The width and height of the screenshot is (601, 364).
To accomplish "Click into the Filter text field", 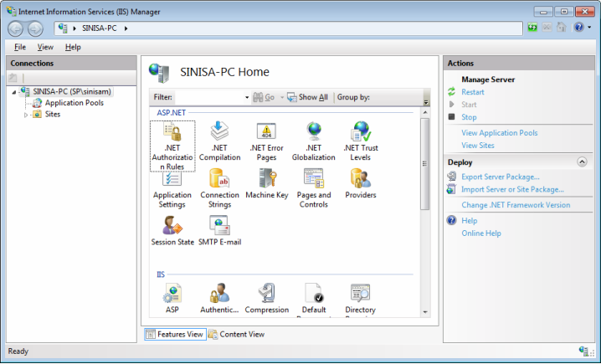I will [209, 97].
